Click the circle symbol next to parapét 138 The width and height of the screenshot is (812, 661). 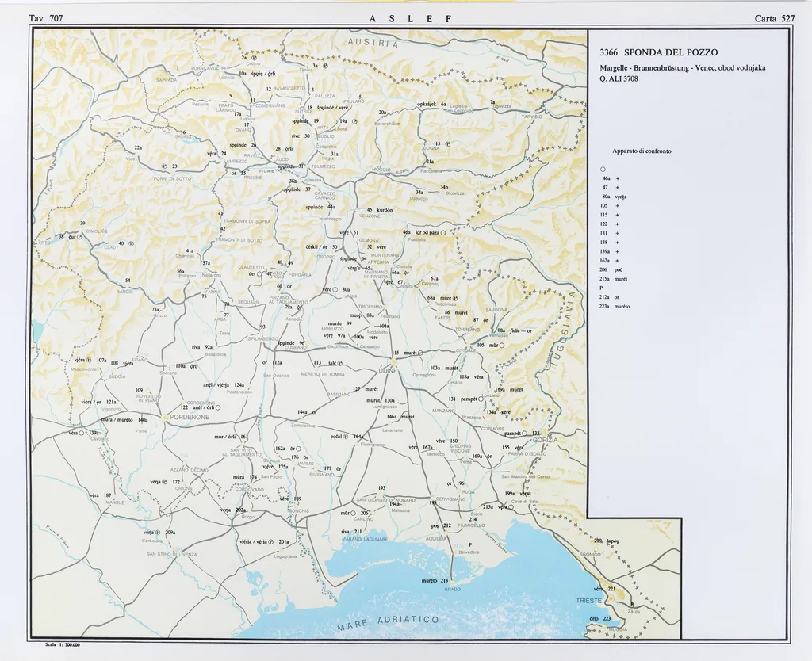524,434
